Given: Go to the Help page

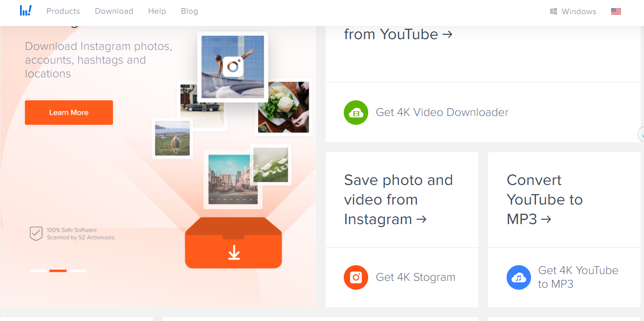Looking at the screenshot, I should click(x=157, y=11).
